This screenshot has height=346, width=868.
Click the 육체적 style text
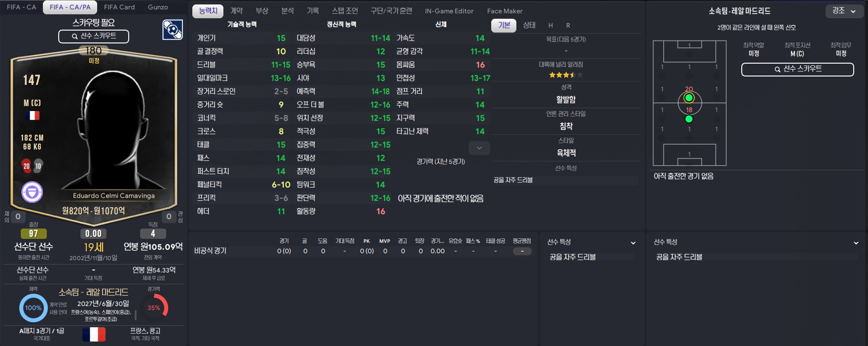tap(566, 153)
